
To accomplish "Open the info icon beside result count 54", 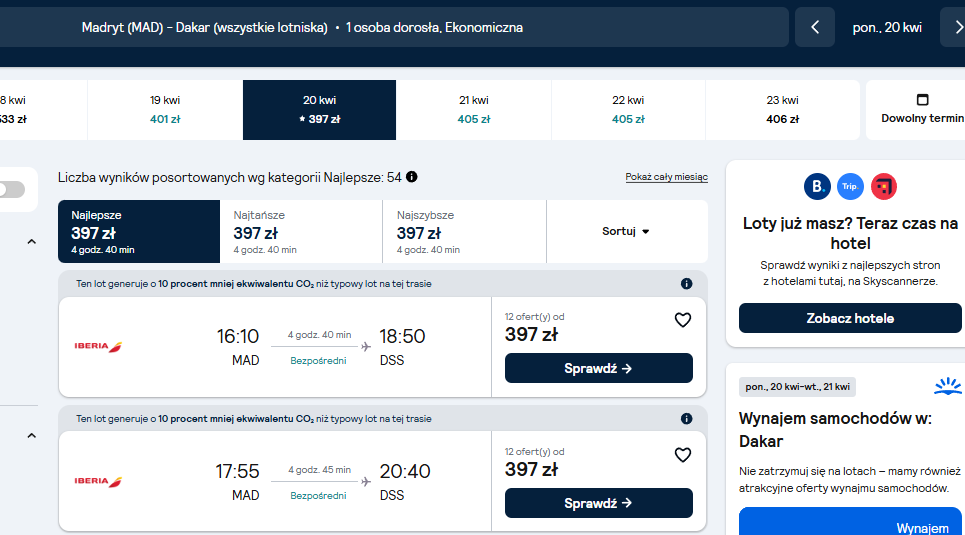I will click(412, 177).
